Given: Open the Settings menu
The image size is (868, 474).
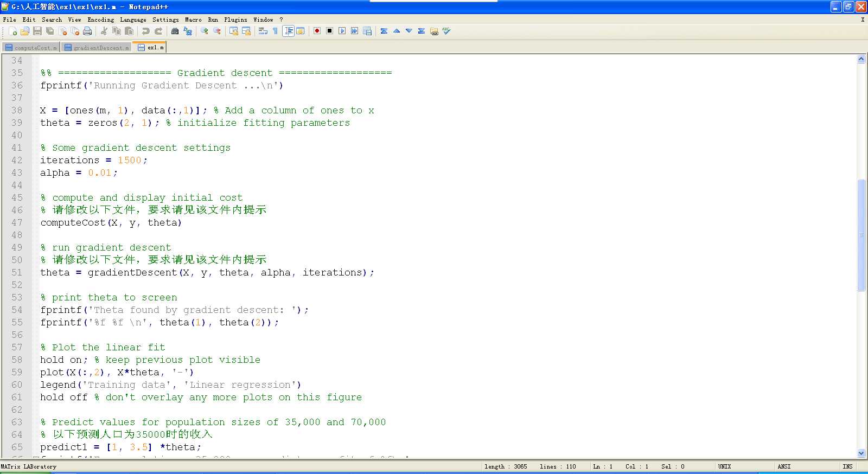Looking at the screenshot, I should pos(165,20).
